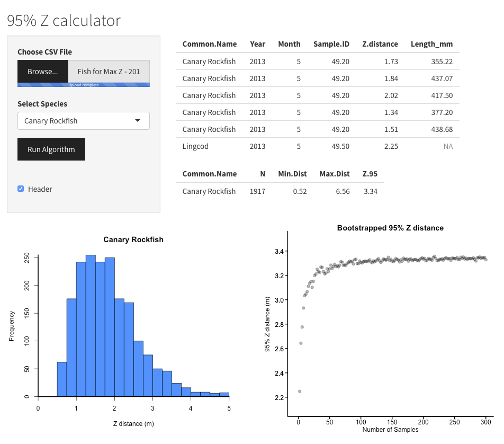Click the Sample.ID column header
This screenshot has height=444, width=504.
pos(331,44)
